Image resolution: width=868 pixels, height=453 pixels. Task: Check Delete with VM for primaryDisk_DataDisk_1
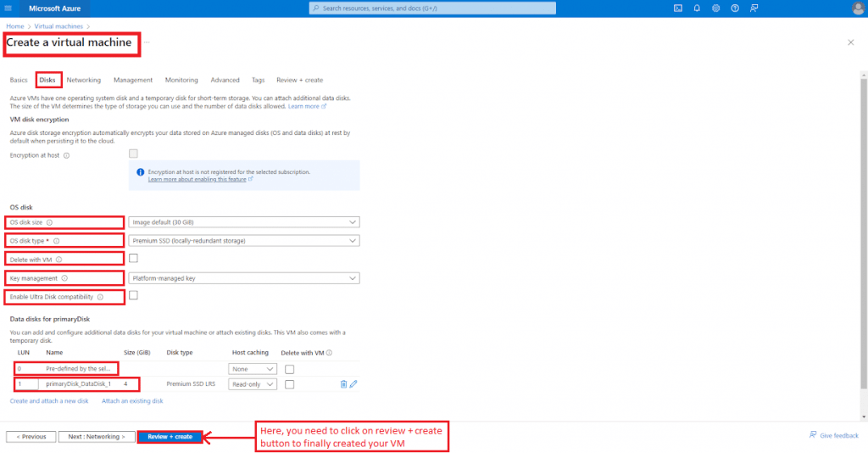tap(290, 384)
